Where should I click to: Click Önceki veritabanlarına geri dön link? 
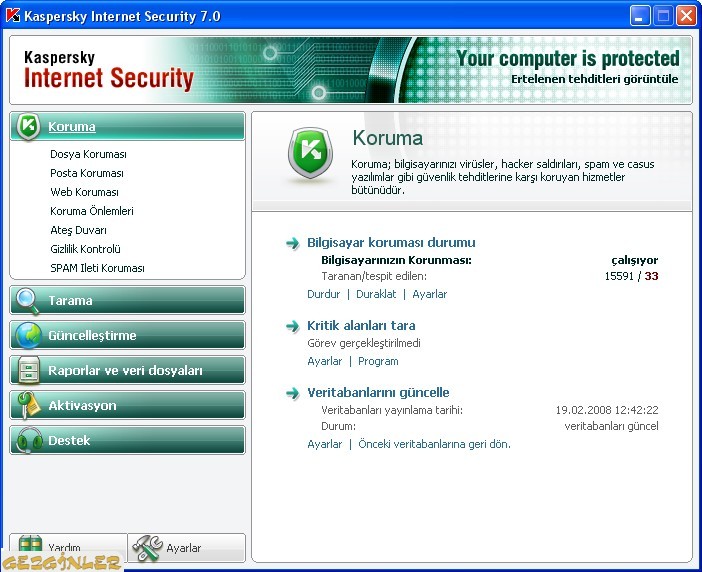point(434,444)
